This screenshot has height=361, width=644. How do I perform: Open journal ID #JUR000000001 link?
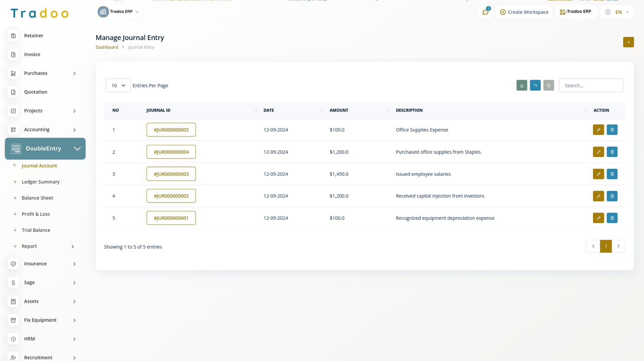coord(171,218)
